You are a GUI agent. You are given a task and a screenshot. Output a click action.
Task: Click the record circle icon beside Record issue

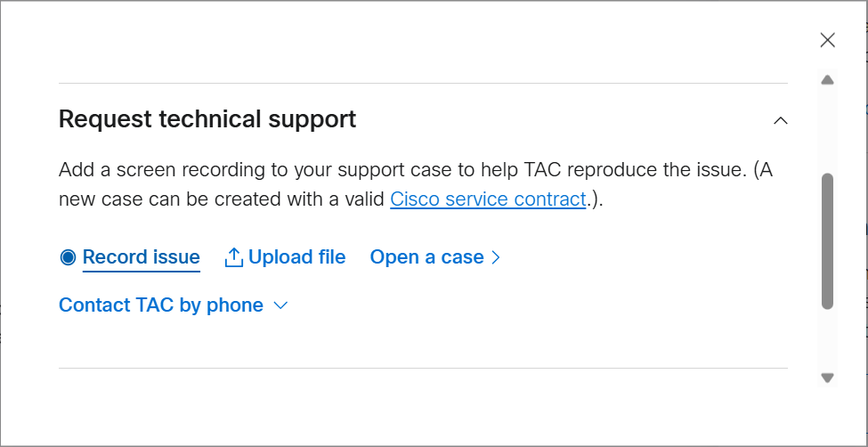tap(68, 257)
